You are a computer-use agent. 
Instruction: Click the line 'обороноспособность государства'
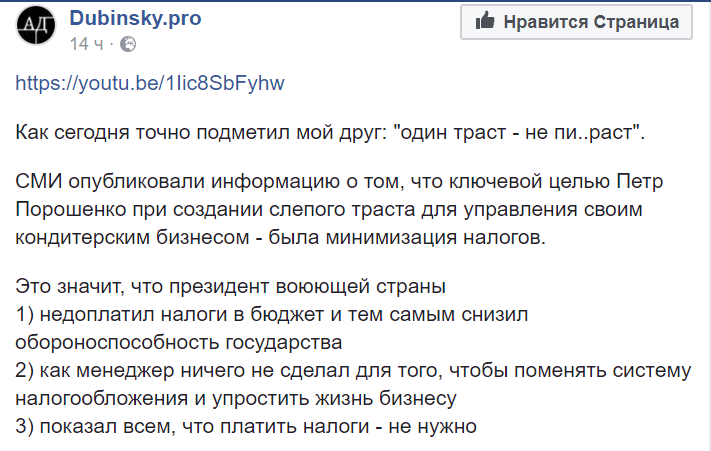(x=180, y=342)
